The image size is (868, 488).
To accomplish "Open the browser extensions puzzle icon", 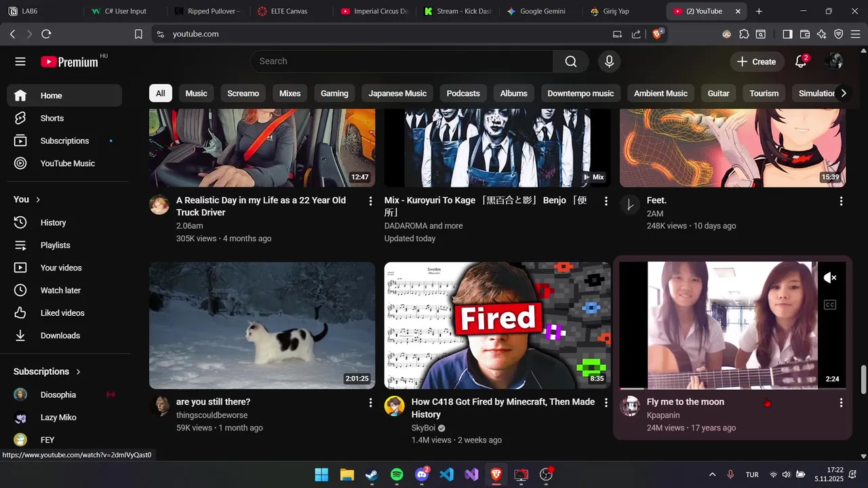I will pos(745,34).
